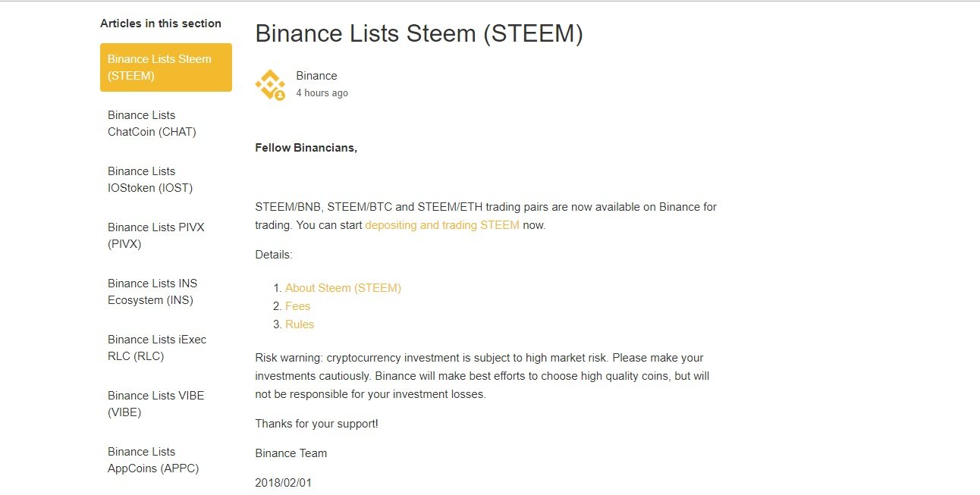This screenshot has width=980, height=495.
Task: Click the 2018/02/01 date text
Action: [x=283, y=483]
